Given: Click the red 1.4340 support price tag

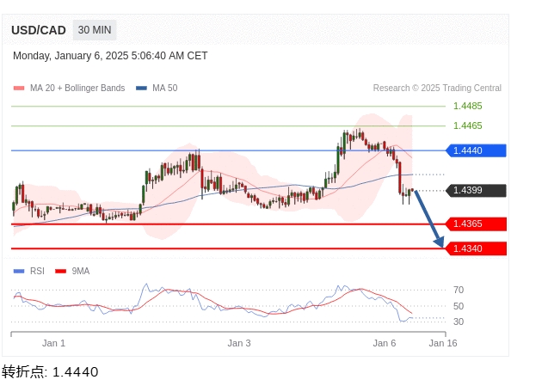Looking at the screenshot, I should pyautogui.click(x=476, y=248).
